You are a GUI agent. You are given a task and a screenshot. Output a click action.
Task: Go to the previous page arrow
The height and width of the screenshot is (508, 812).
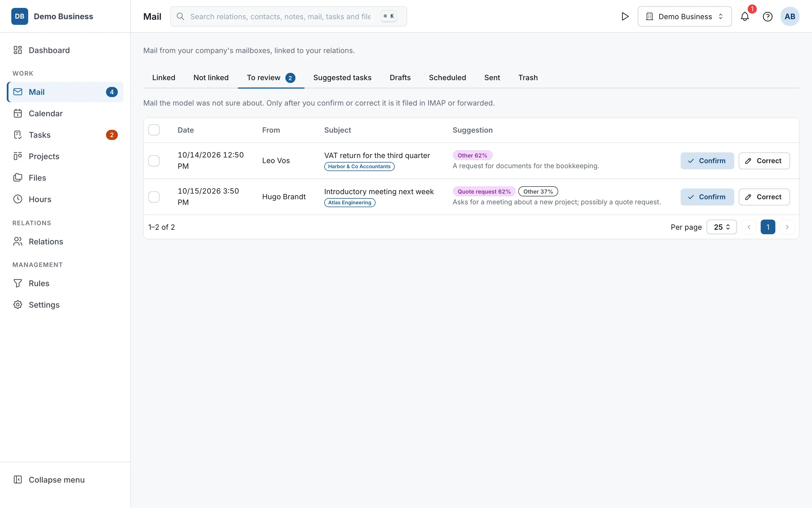click(749, 227)
